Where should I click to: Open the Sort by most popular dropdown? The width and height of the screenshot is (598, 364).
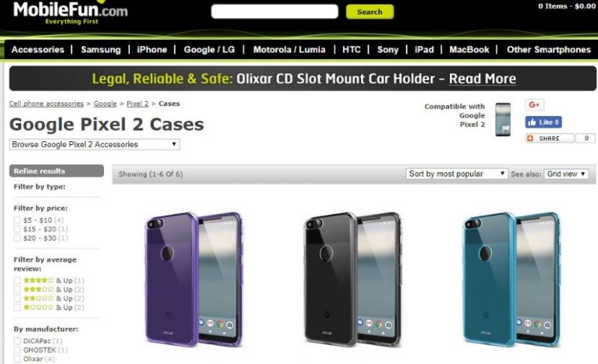coord(457,174)
